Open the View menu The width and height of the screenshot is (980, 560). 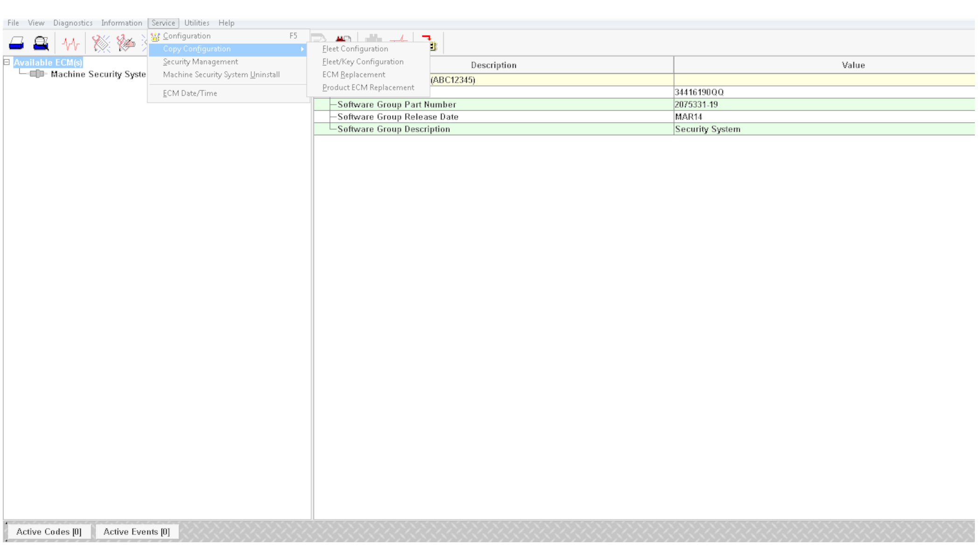coord(36,23)
